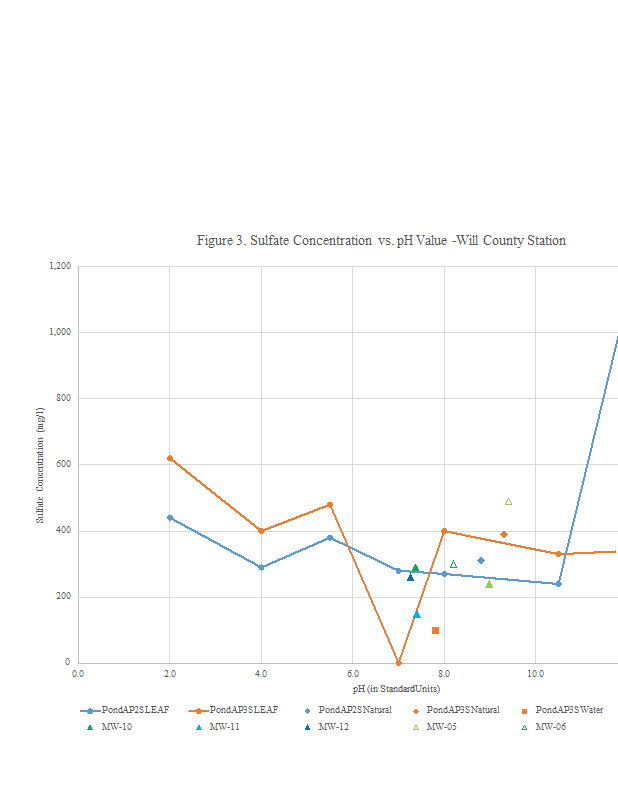
Task: Click the chart title Figure 3 text
Action: [381, 241]
